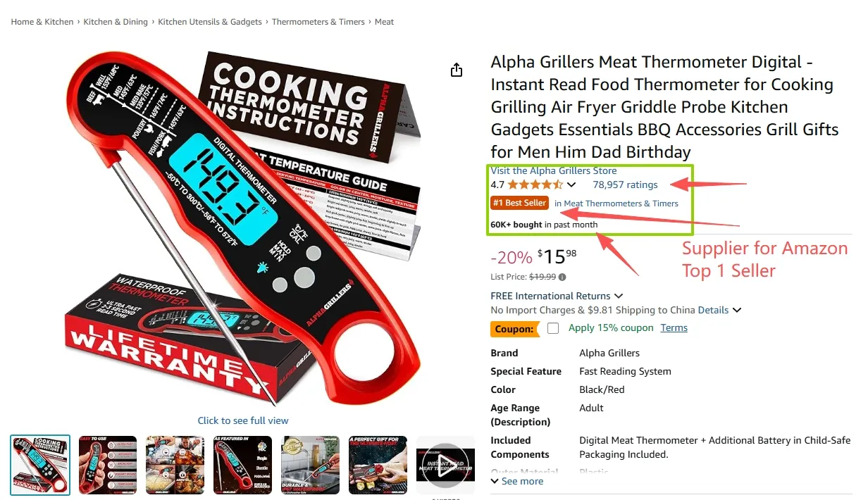Click the #1 Best Seller badge
The width and height of the screenshot is (868, 500).
point(519,203)
